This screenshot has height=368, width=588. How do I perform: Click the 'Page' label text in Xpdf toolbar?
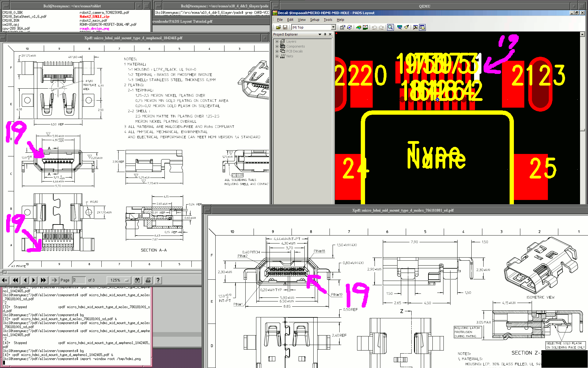[x=65, y=280]
